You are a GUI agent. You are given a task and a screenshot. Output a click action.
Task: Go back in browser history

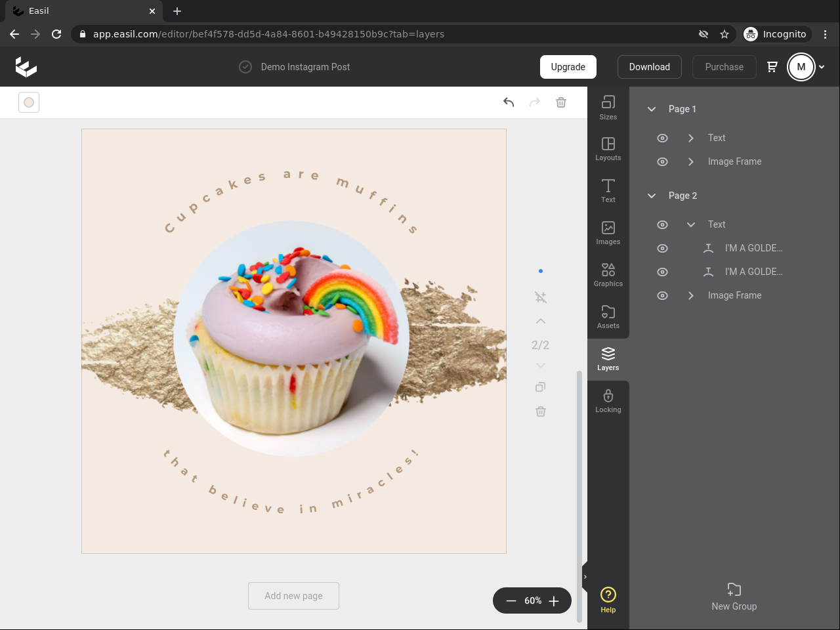14,34
